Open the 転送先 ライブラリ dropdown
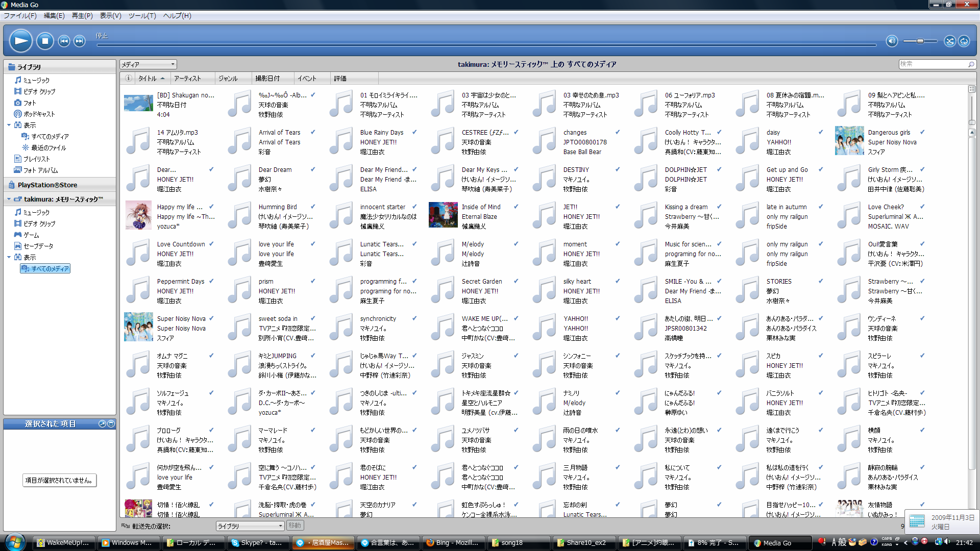 tap(250, 525)
